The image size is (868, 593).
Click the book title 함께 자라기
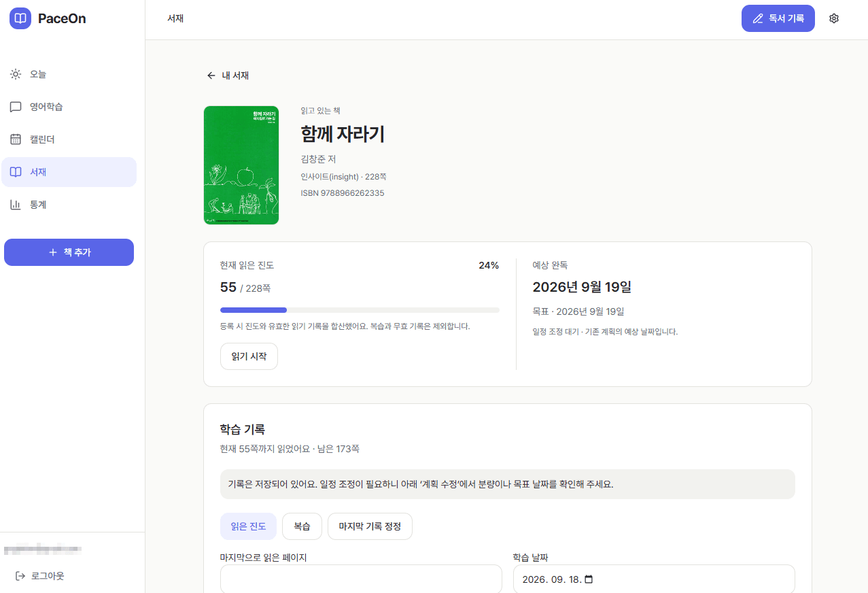pos(343,134)
